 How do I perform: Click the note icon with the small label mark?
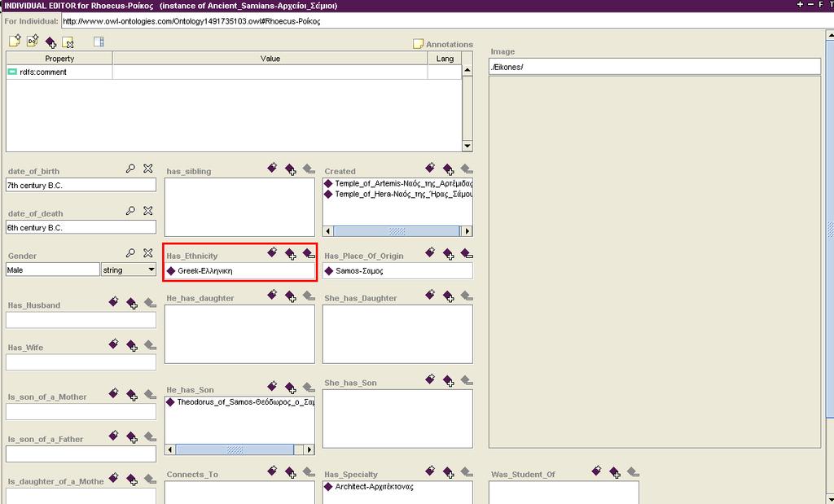pyautogui.click(x=33, y=41)
